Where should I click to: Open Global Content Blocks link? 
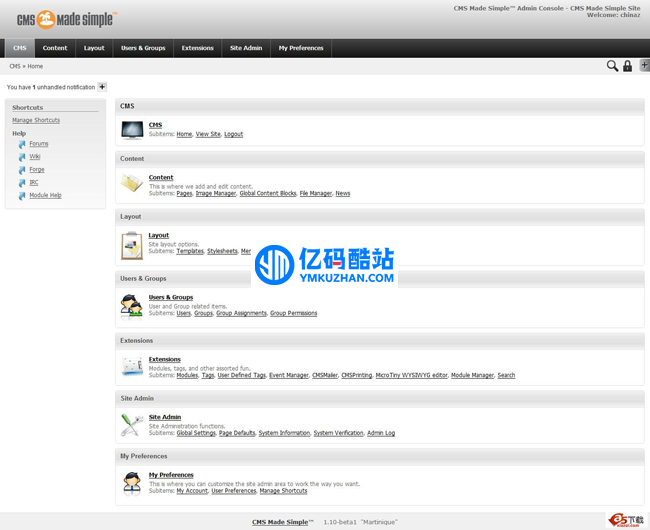click(268, 194)
